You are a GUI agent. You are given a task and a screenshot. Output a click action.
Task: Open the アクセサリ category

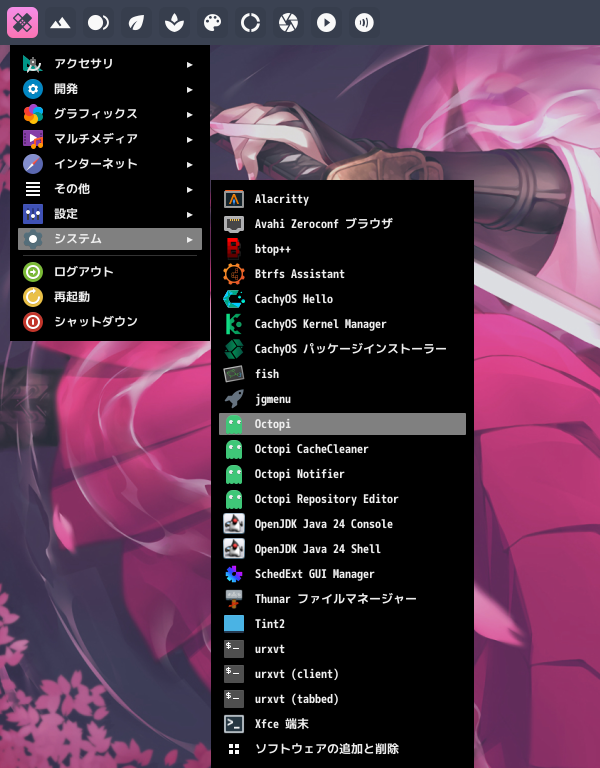[x=110, y=64]
